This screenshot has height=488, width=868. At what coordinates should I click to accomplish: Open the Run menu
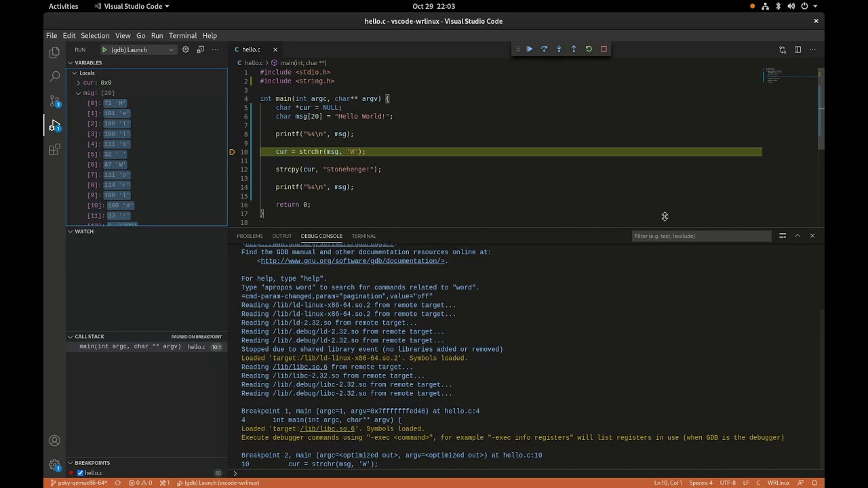pos(157,35)
